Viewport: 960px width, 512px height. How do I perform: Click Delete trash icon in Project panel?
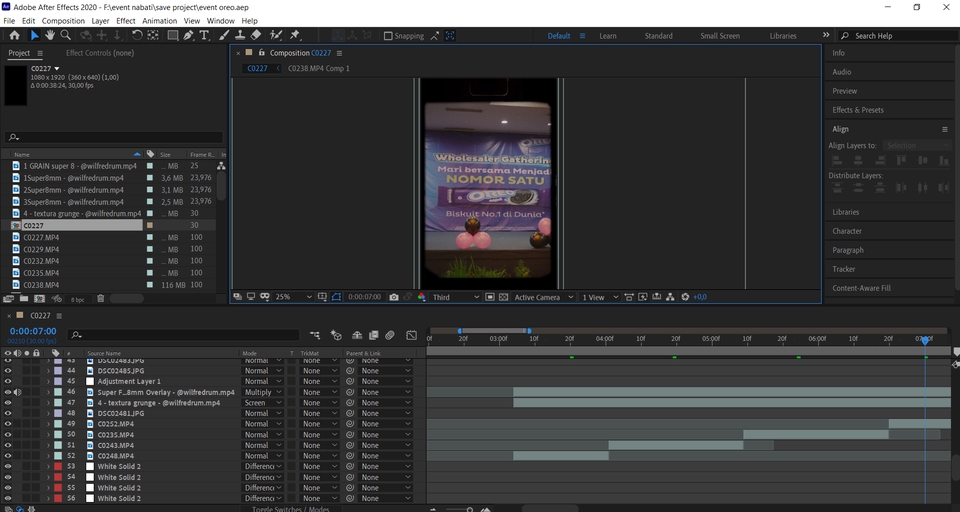coord(100,299)
